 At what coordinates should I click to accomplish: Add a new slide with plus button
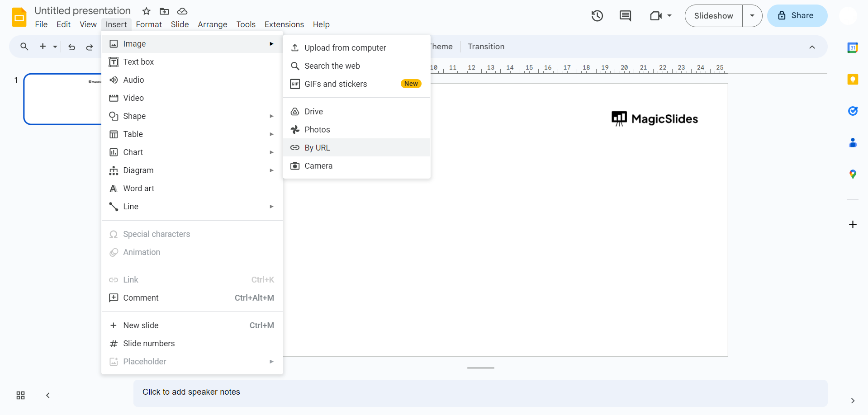pyautogui.click(x=43, y=47)
